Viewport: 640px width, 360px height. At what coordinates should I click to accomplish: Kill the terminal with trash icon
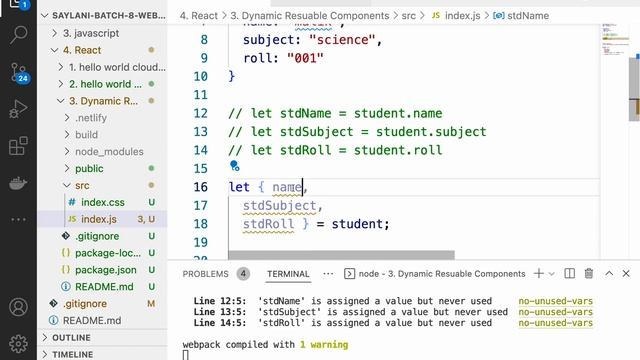pyautogui.click(x=589, y=273)
